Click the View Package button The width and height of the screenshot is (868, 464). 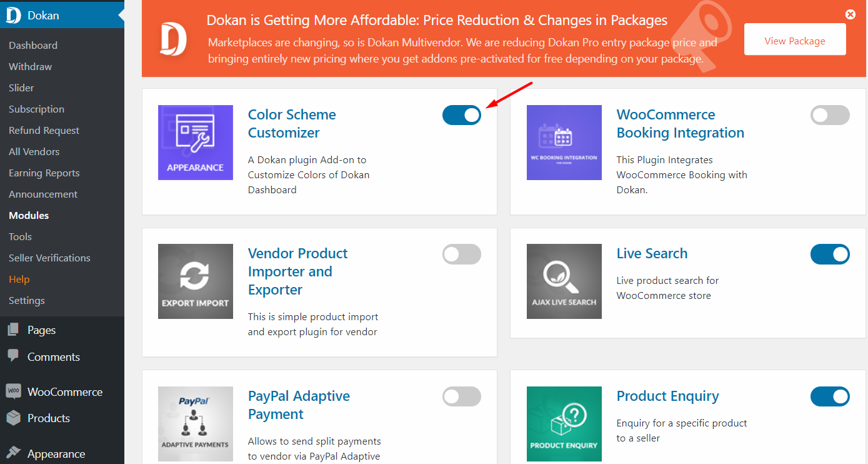795,40
